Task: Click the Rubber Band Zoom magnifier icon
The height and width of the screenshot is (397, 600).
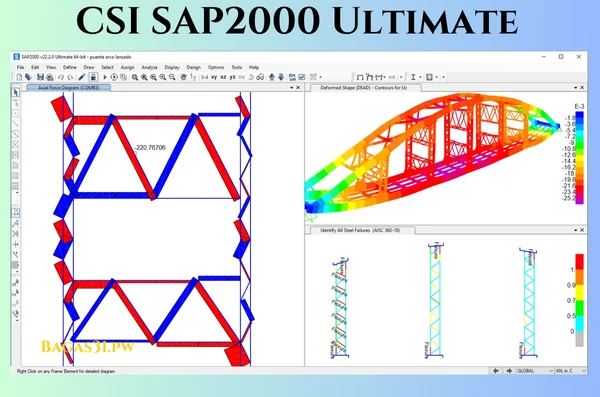Action: coord(135,77)
